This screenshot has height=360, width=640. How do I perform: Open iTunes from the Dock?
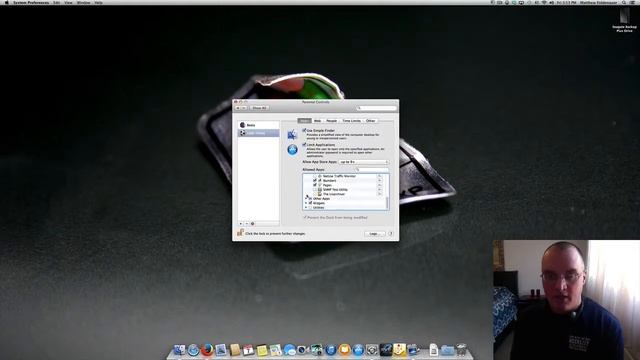coord(331,350)
